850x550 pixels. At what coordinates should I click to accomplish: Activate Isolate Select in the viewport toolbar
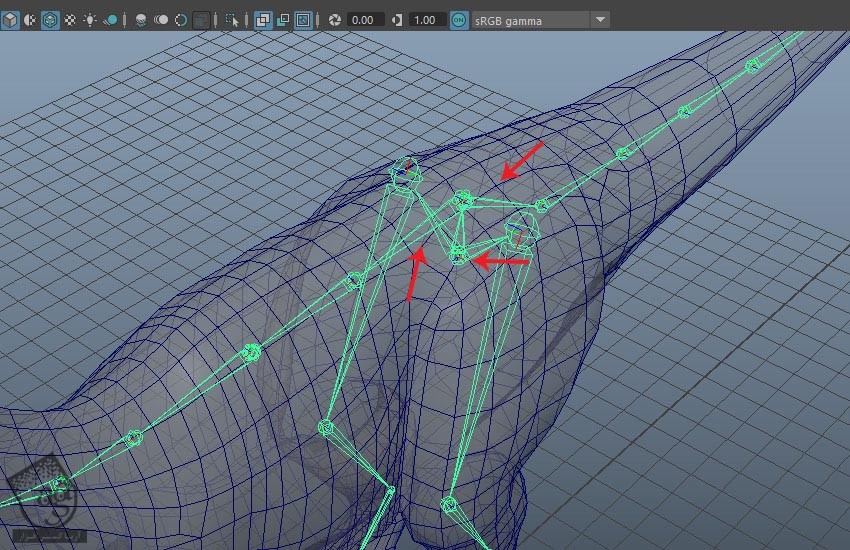[x=232, y=19]
